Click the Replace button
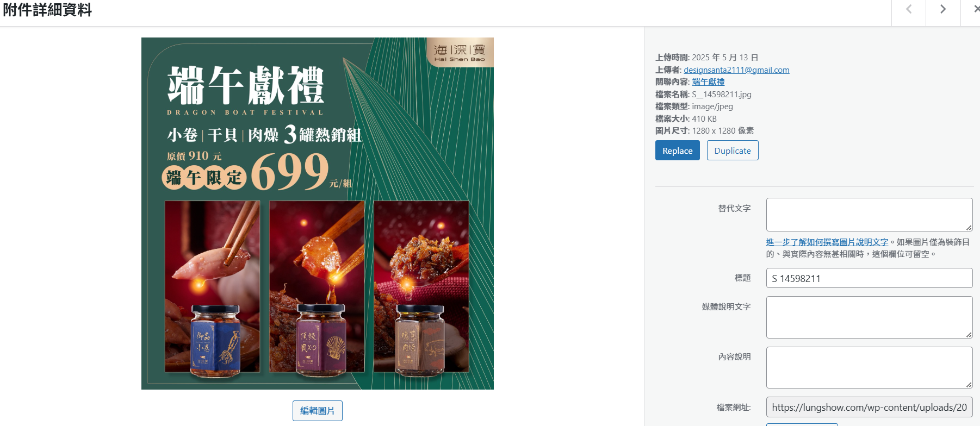This screenshot has height=426, width=980. click(x=678, y=151)
